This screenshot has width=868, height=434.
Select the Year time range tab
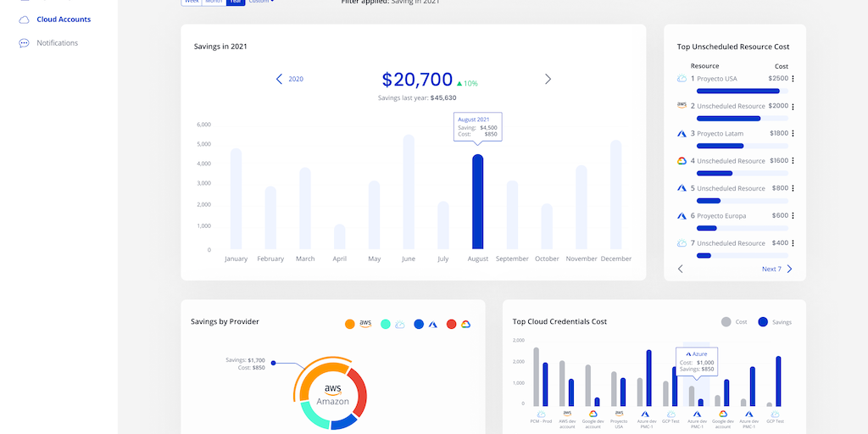click(235, 2)
